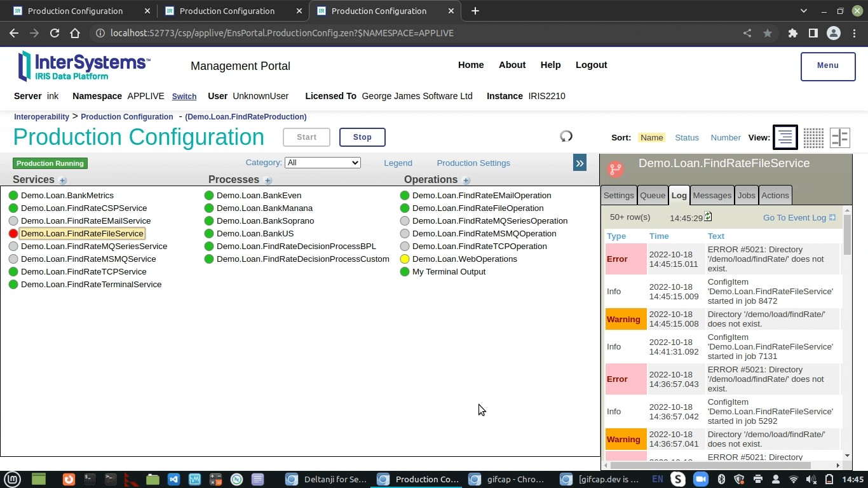Open the Go To Event Log link
The height and width of the screenshot is (488, 868).
point(799,218)
